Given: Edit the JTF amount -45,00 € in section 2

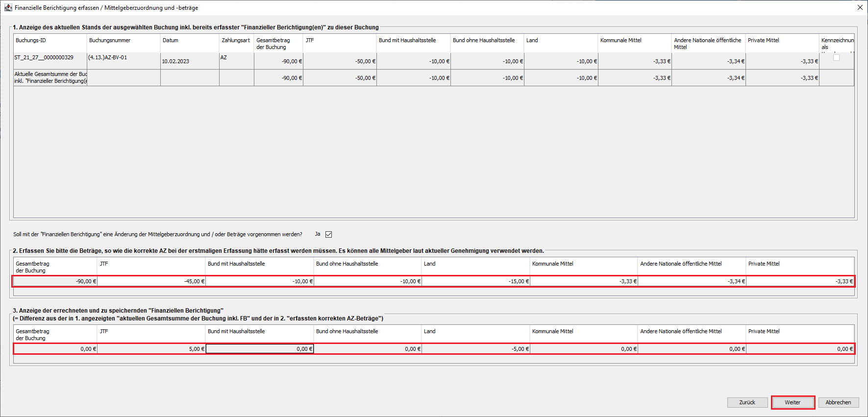Looking at the screenshot, I should click(x=151, y=281).
